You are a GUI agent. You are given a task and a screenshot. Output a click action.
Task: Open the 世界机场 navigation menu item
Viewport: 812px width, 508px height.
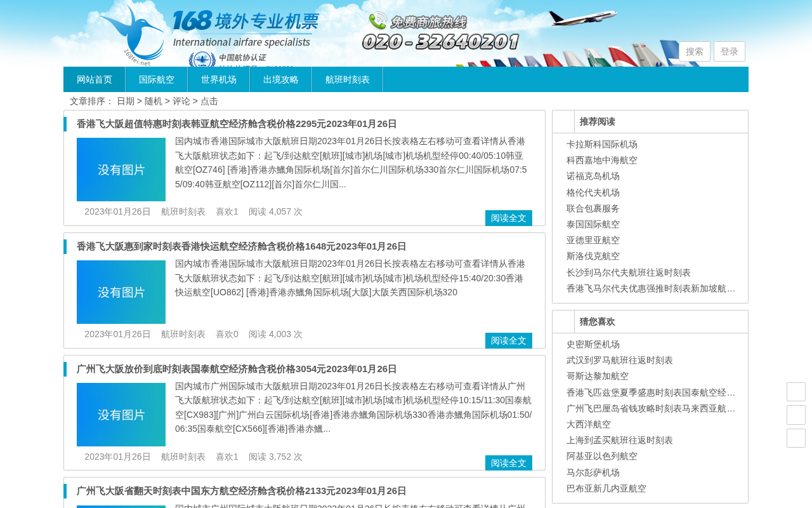219,79
